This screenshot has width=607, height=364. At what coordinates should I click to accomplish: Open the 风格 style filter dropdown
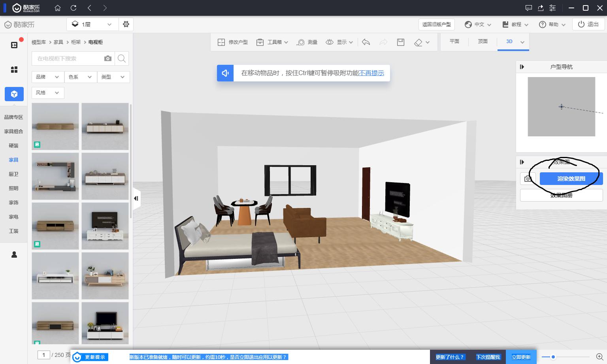click(47, 93)
